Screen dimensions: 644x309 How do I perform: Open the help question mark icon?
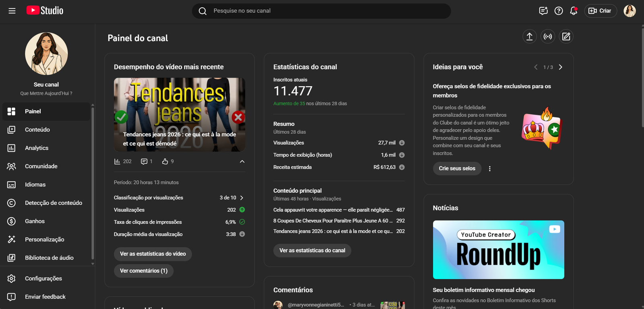coord(559,11)
